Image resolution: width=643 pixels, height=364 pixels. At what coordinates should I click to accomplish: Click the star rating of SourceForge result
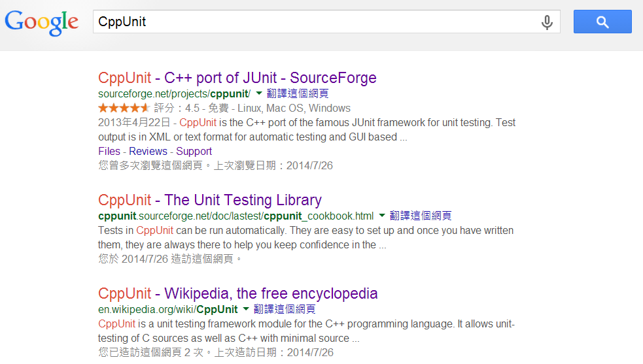click(x=124, y=108)
